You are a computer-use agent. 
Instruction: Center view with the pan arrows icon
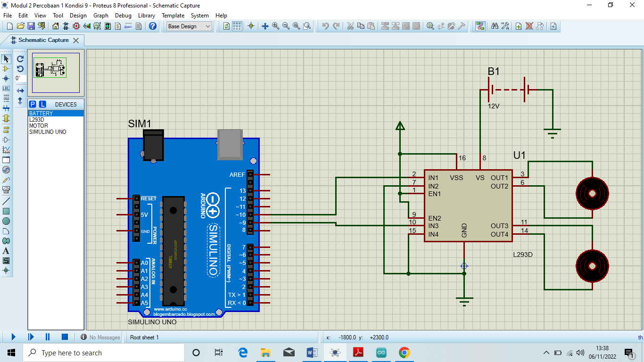(265, 26)
